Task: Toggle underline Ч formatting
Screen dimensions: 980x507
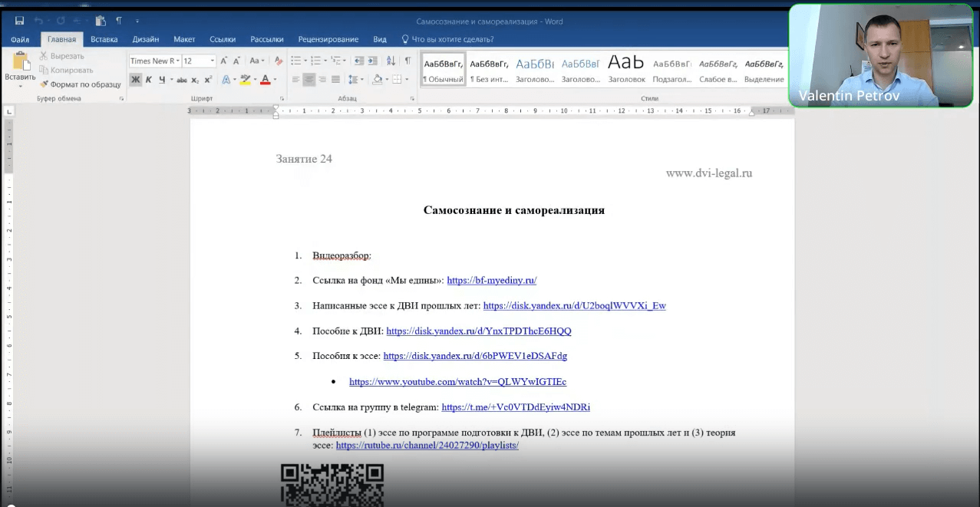Action: [x=161, y=80]
